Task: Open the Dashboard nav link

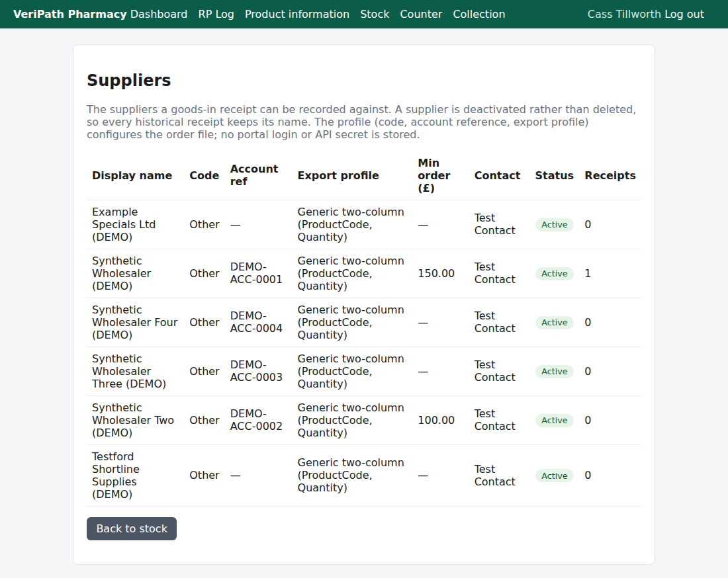Action: [159, 14]
